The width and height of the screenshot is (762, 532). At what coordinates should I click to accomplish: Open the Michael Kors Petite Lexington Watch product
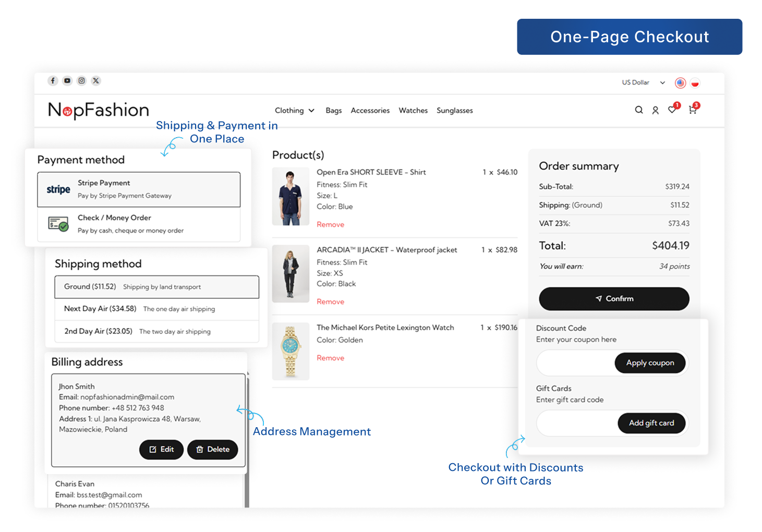coord(385,328)
